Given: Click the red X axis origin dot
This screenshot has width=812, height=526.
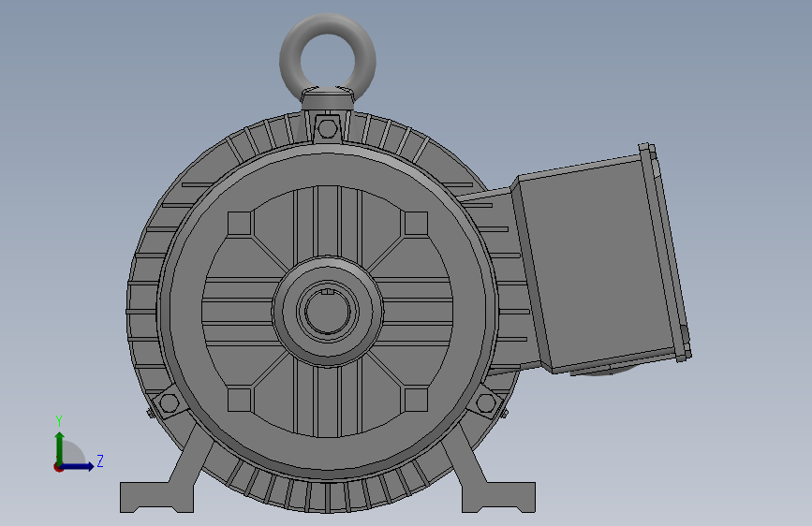Looking at the screenshot, I should 58,467.
